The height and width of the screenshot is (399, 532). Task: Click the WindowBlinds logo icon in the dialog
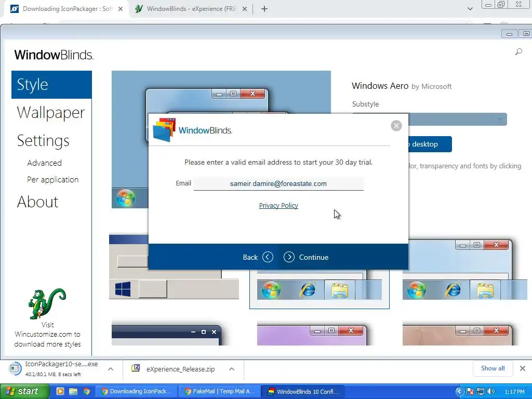pos(164,130)
